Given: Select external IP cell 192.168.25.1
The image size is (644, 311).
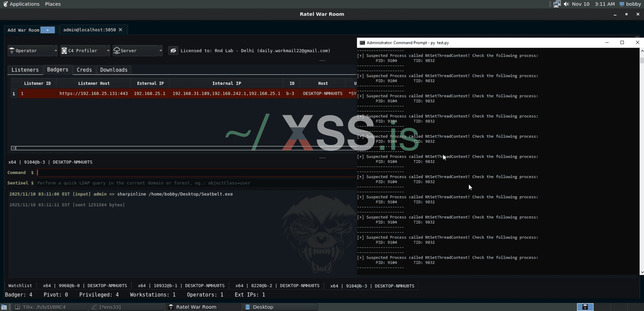Looking at the screenshot, I should coord(150,93).
